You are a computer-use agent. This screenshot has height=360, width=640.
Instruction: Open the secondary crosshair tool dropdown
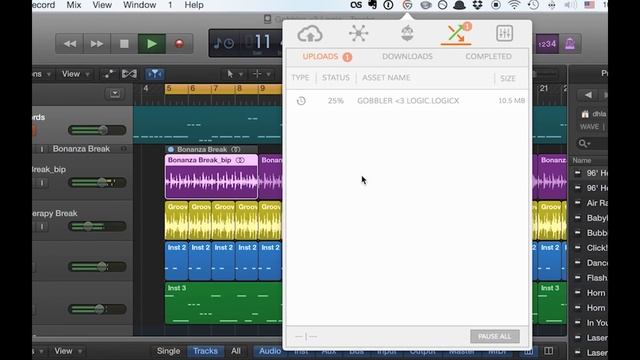point(261,74)
